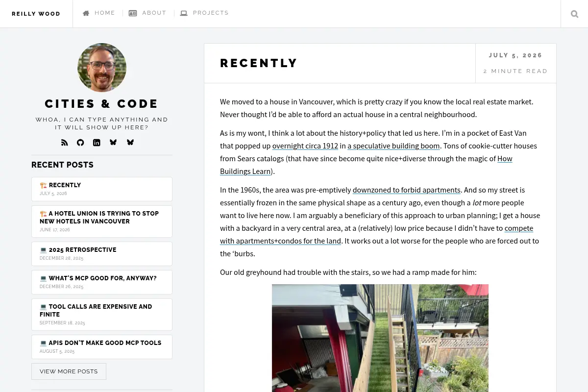Click the greyhound ramp photo
This screenshot has width=588, height=392.
pyautogui.click(x=380, y=338)
